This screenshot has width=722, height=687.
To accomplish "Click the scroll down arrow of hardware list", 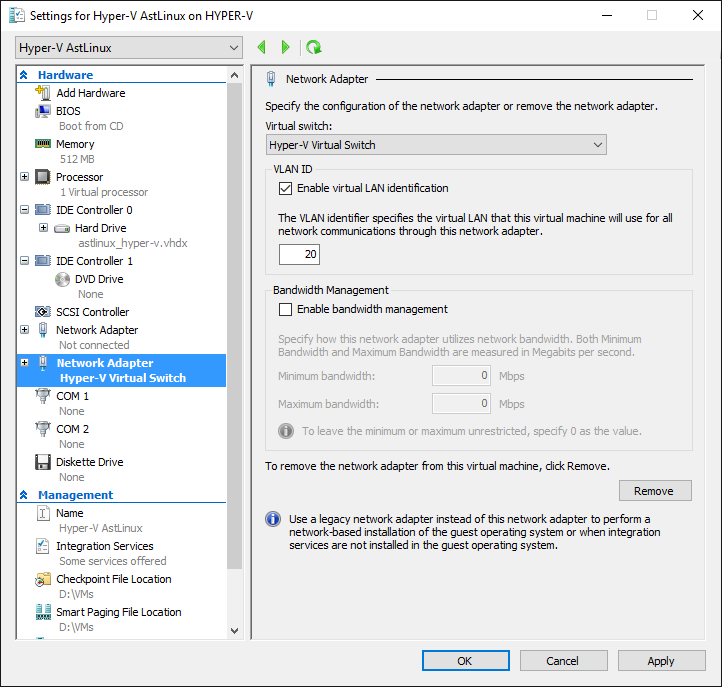I will click(234, 631).
